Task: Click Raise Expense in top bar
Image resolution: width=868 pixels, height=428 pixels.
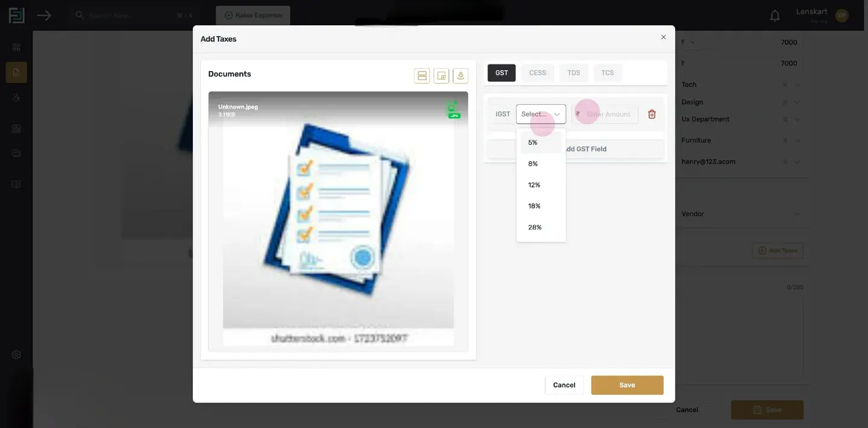Action: [253, 15]
